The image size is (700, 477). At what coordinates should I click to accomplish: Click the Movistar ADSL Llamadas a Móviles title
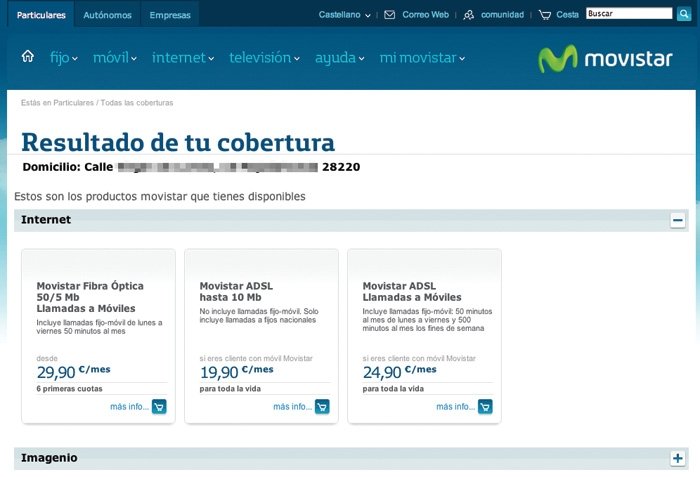(x=412, y=292)
